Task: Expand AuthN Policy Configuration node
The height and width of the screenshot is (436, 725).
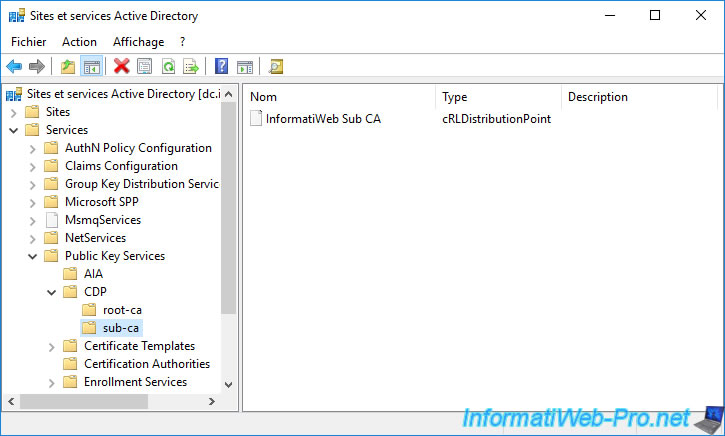Action: 32,149
